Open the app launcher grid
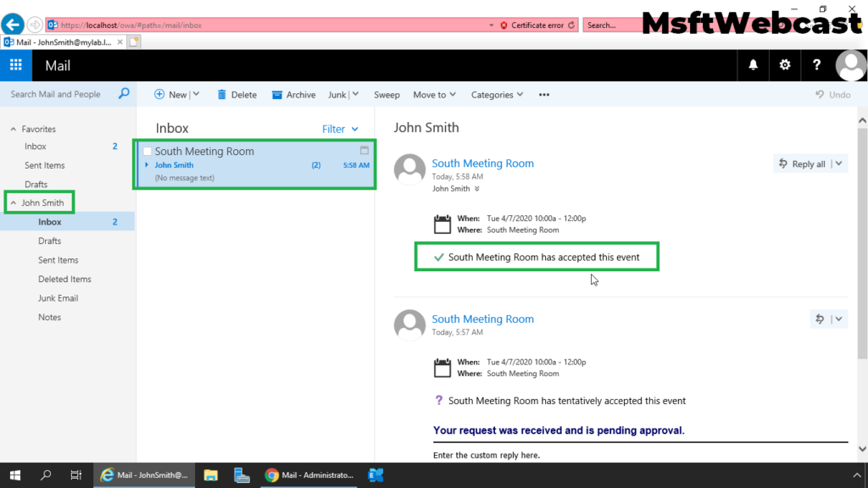Viewport: 868px width, 488px height. pos(15,65)
